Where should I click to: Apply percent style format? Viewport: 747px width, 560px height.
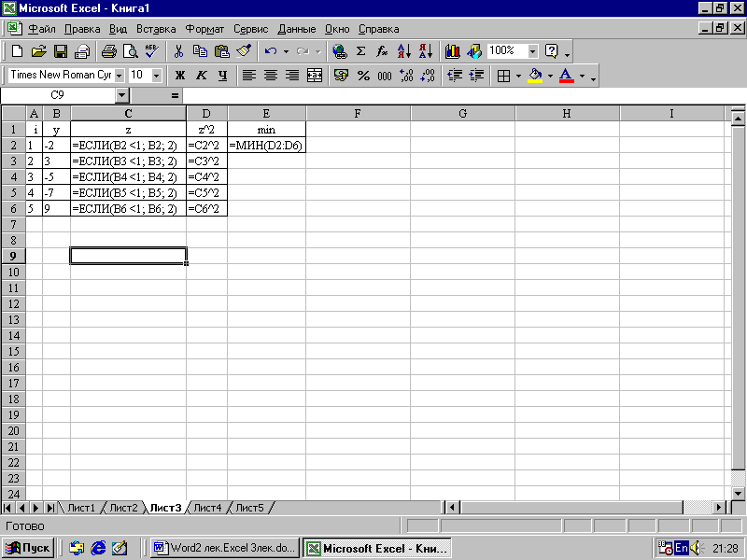click(x=363, y=76)
